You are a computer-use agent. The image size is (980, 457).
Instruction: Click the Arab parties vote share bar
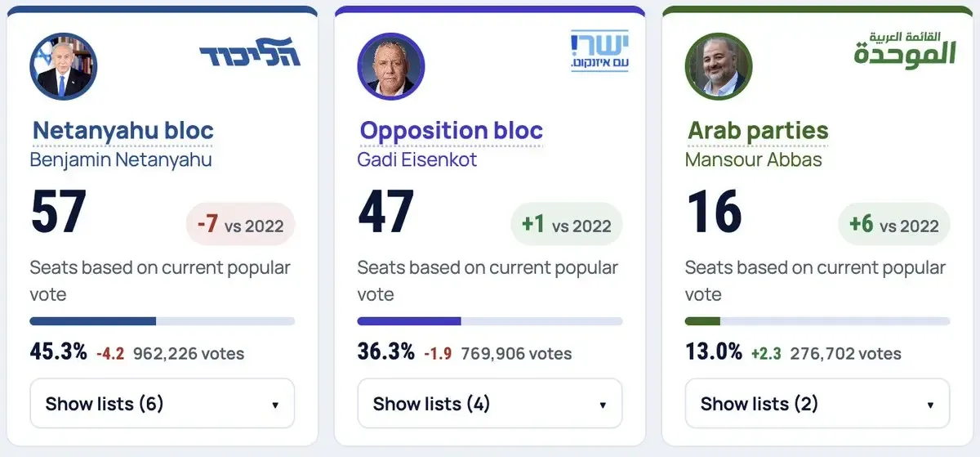coord(817,321)
